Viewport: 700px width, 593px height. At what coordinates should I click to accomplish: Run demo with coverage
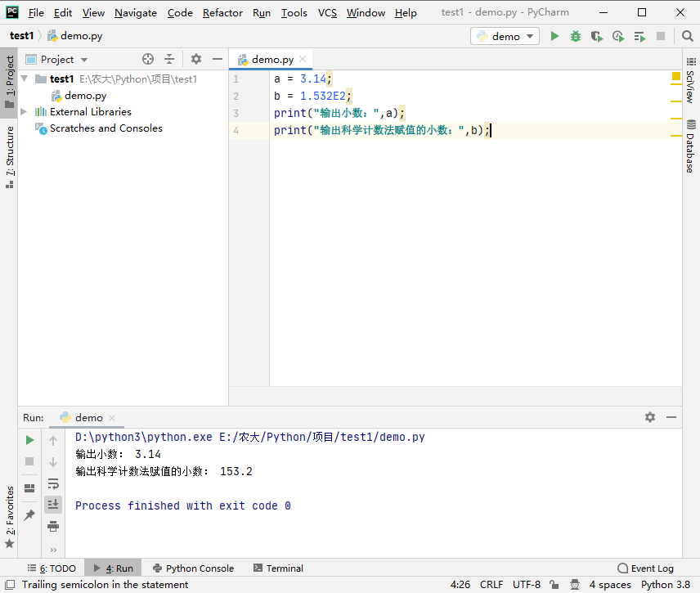(x=597, y=36)
